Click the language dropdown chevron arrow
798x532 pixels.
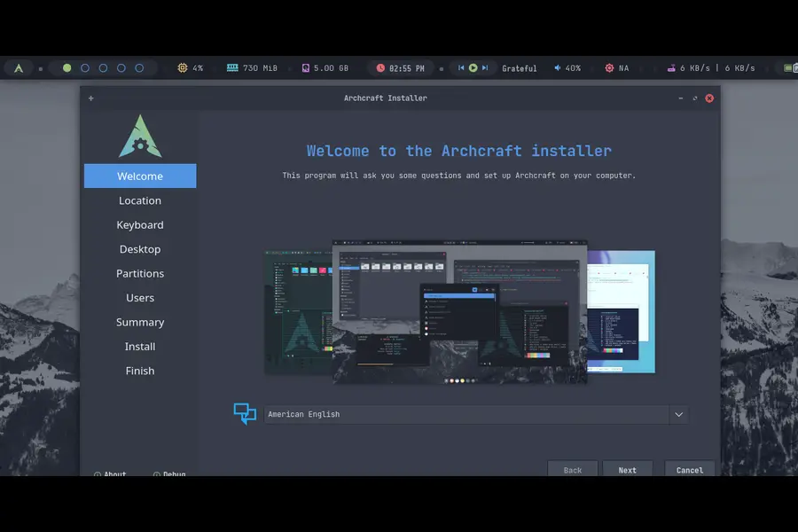679,414
